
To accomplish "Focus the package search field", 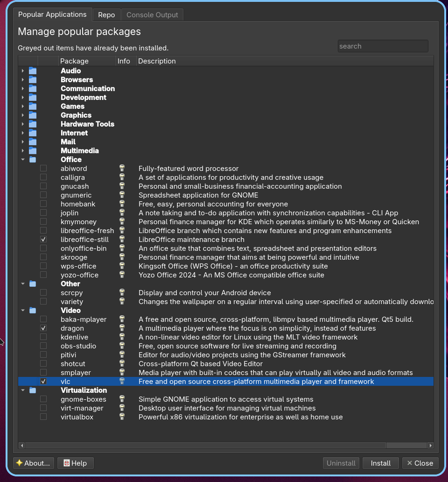I will (x=383, y=46).
